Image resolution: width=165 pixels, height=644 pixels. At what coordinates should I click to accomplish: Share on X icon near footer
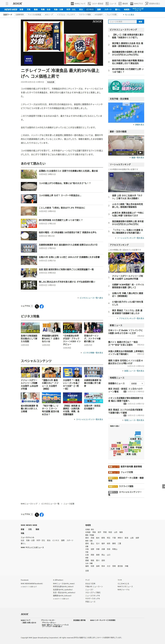[x=37, y=514]
